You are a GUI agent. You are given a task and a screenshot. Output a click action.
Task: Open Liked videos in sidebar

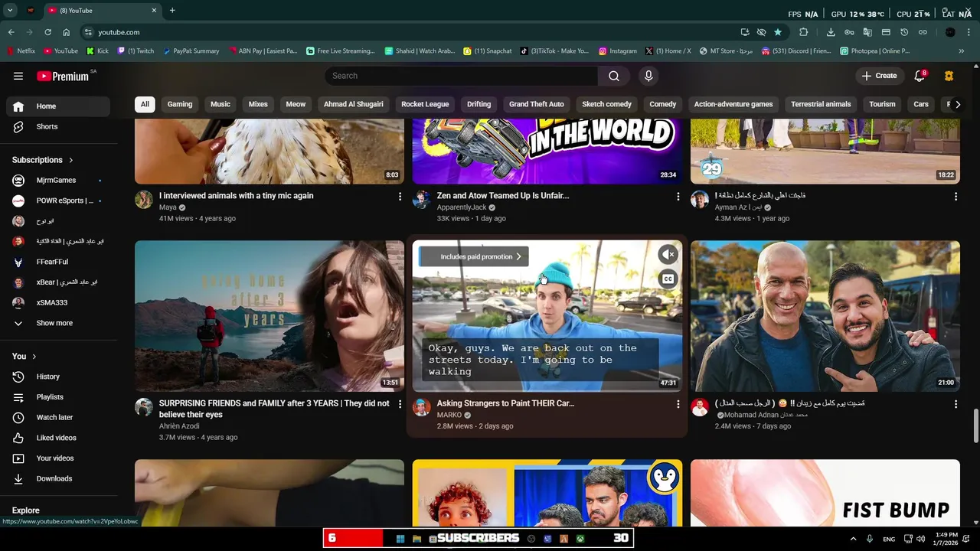(58, 438)
